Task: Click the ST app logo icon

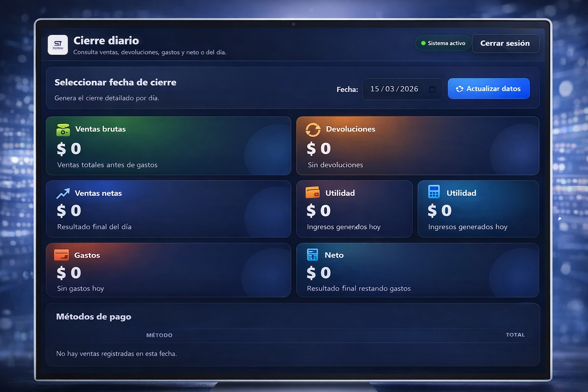Action: coord(58,45)
